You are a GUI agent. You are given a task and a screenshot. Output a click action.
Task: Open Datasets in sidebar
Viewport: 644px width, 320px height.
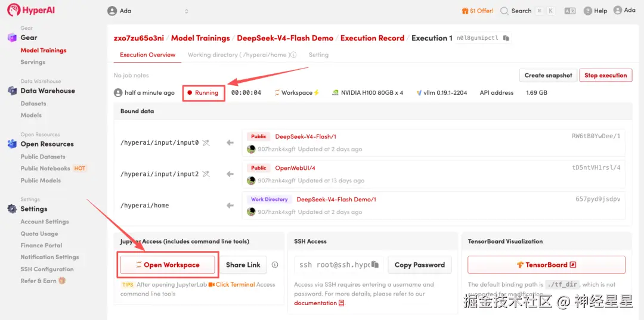tap(33, 104)
